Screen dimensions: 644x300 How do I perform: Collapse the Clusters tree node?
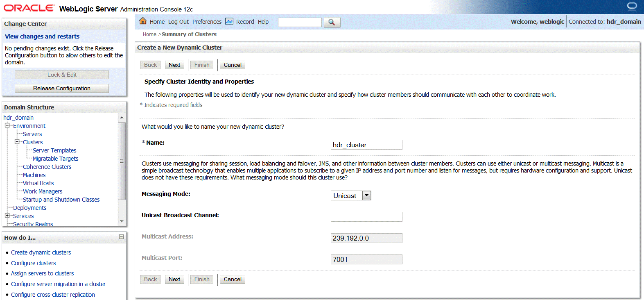[17, 142]
